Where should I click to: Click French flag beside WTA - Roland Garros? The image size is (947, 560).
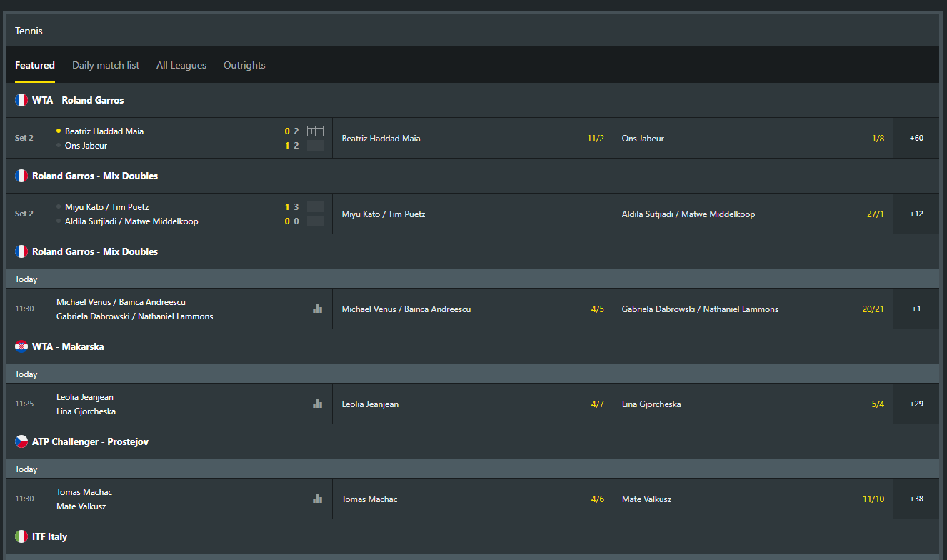click(21, 101)
